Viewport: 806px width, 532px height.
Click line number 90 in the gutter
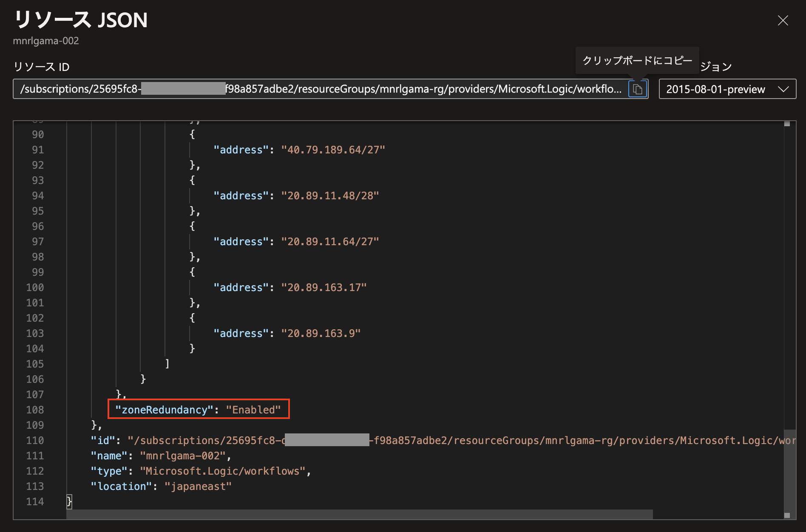click(x=38, y=134)
